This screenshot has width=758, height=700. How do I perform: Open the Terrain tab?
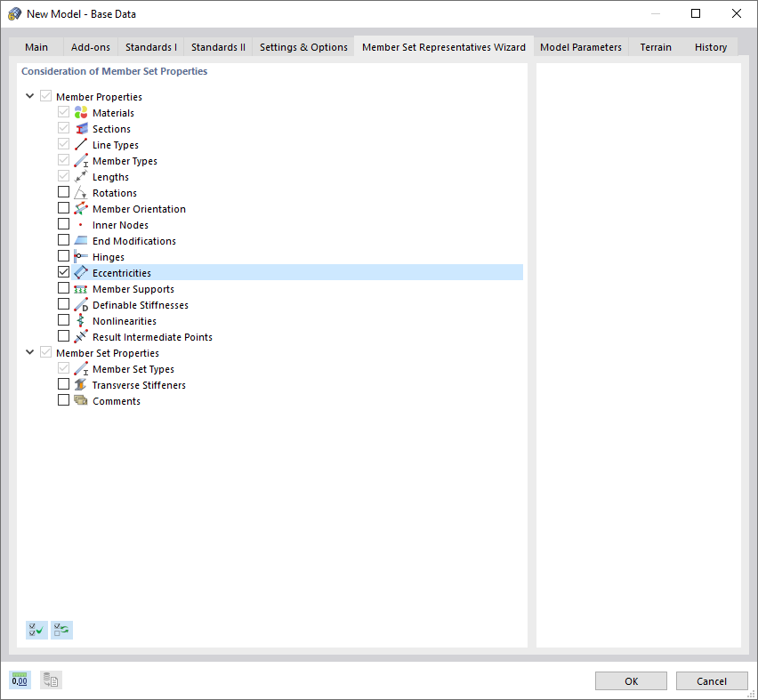pyautogui.click(x=656, y=47)
